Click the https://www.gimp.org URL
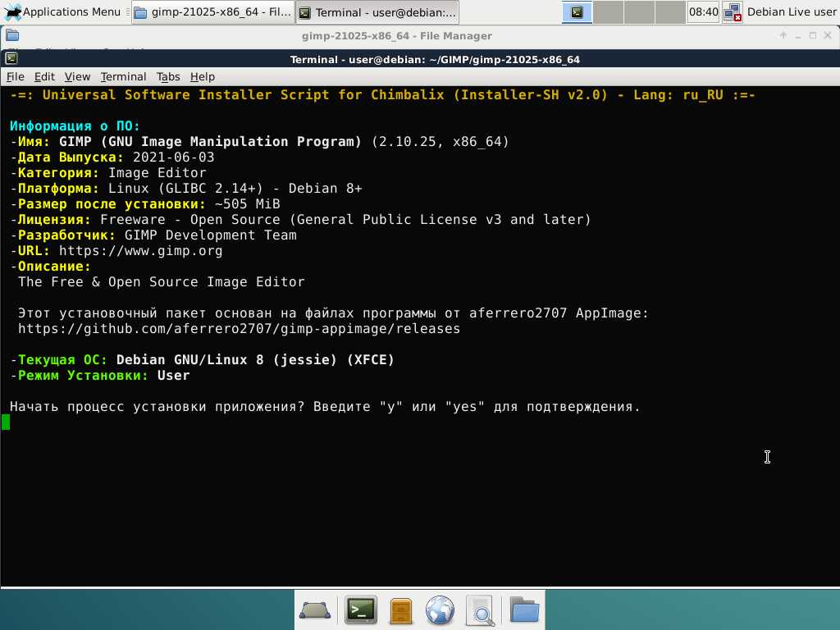Screen dimensions: 840x630 (x=140, y=251)
